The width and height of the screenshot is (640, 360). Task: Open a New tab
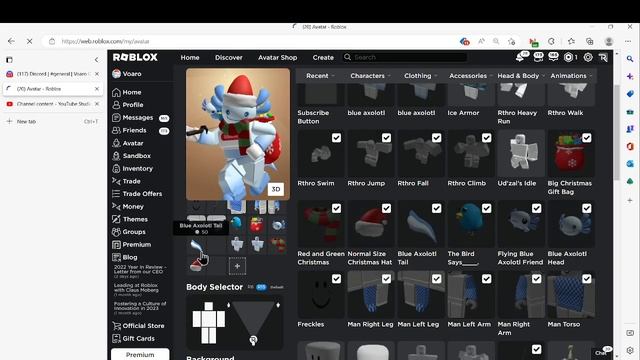click(26, 121)
